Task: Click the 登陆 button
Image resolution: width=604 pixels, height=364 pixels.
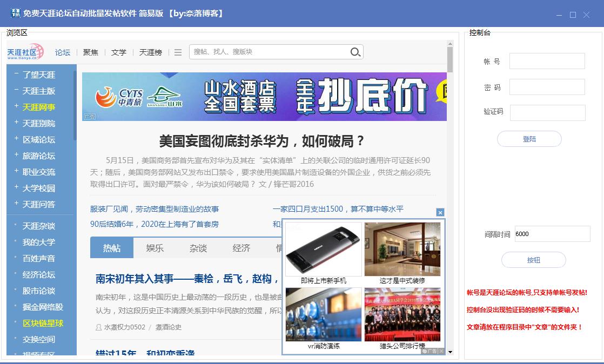Action: [529, 139]
